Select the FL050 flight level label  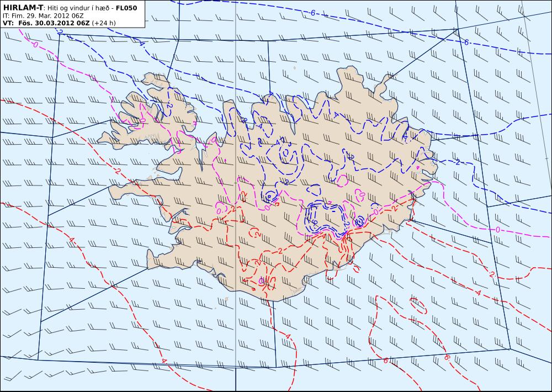[126, 8]
